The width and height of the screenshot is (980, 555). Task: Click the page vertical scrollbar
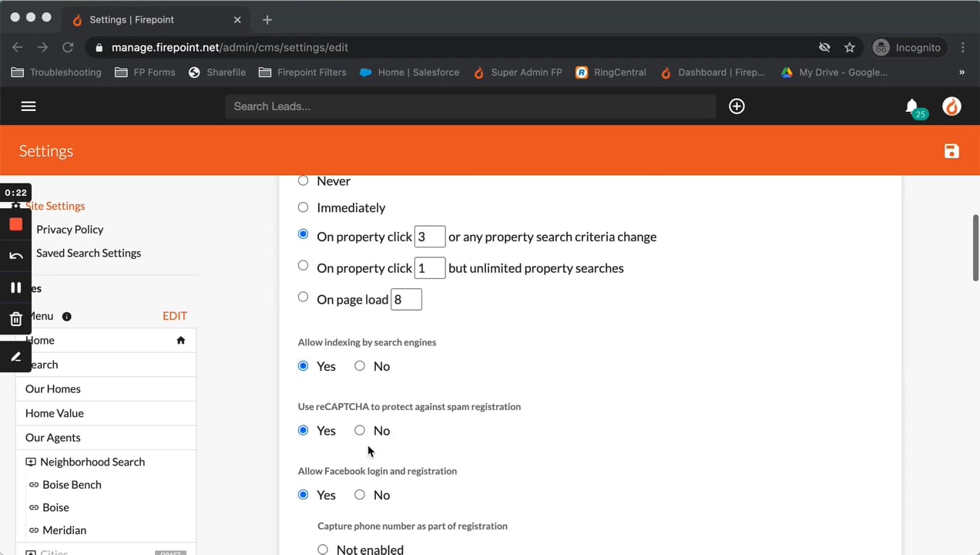point(975,247)
